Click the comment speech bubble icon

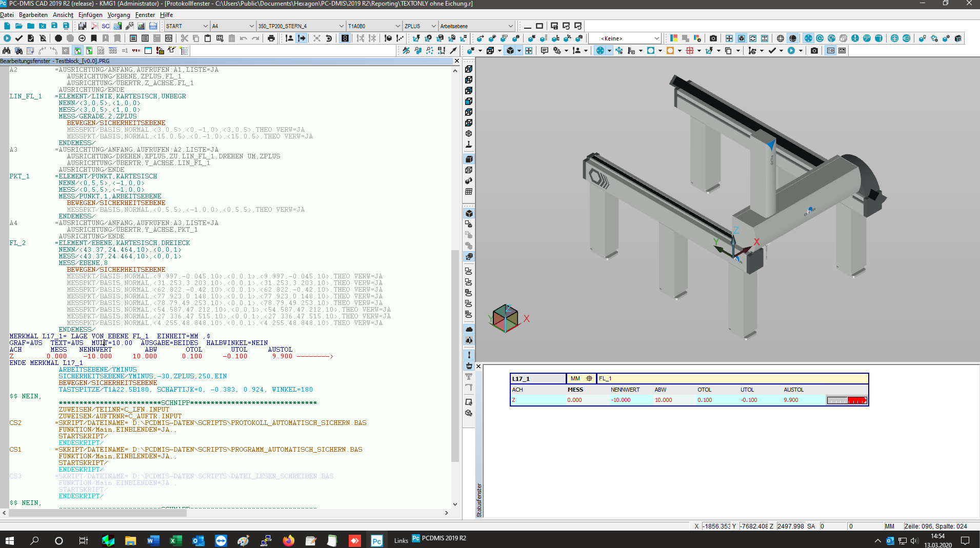[x=545, y=50]
